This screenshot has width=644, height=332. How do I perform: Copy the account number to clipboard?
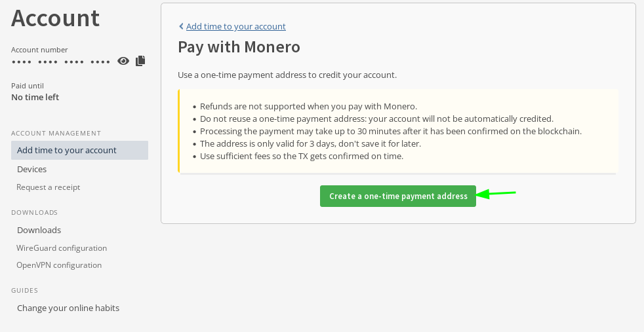(140, 61)
